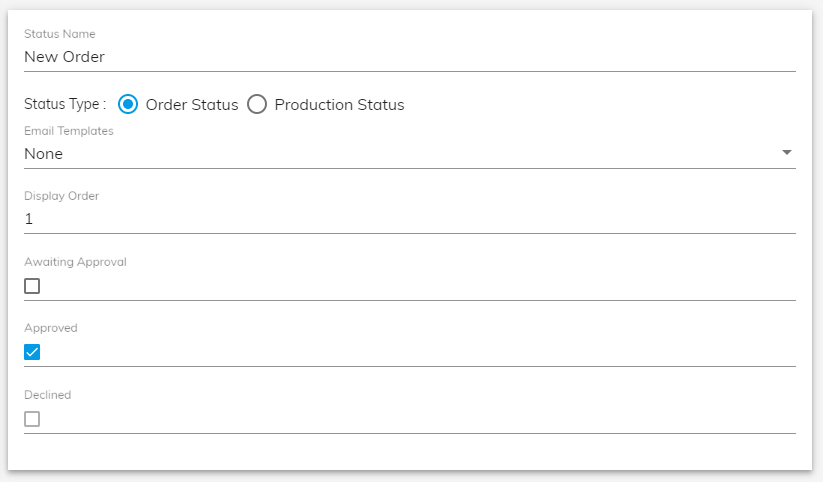Click the Status Name input field
The width and height of the screenshot is (823, 482).
click(x=409, y=57)
